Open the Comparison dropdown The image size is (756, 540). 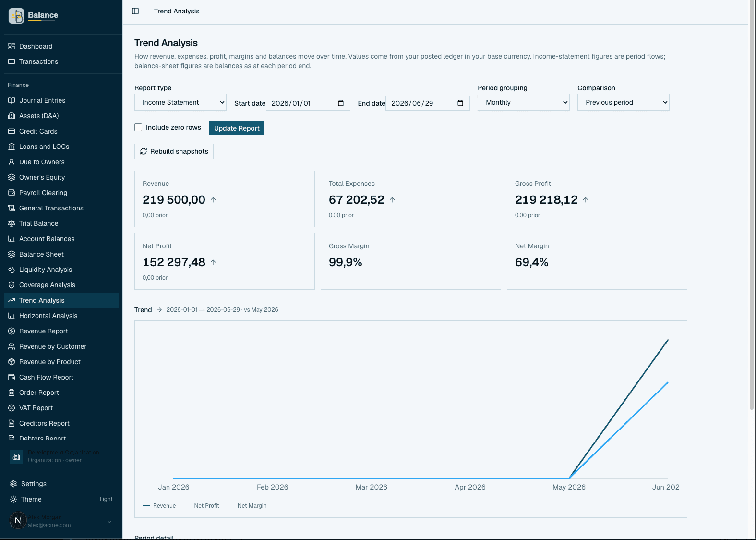(x=624, y=102)
